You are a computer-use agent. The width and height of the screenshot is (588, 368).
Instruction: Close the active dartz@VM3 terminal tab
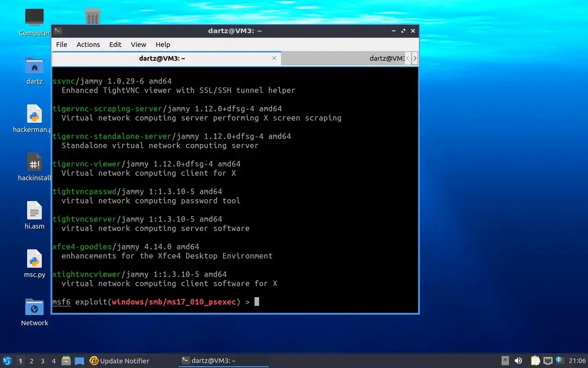tap(274, 58)
